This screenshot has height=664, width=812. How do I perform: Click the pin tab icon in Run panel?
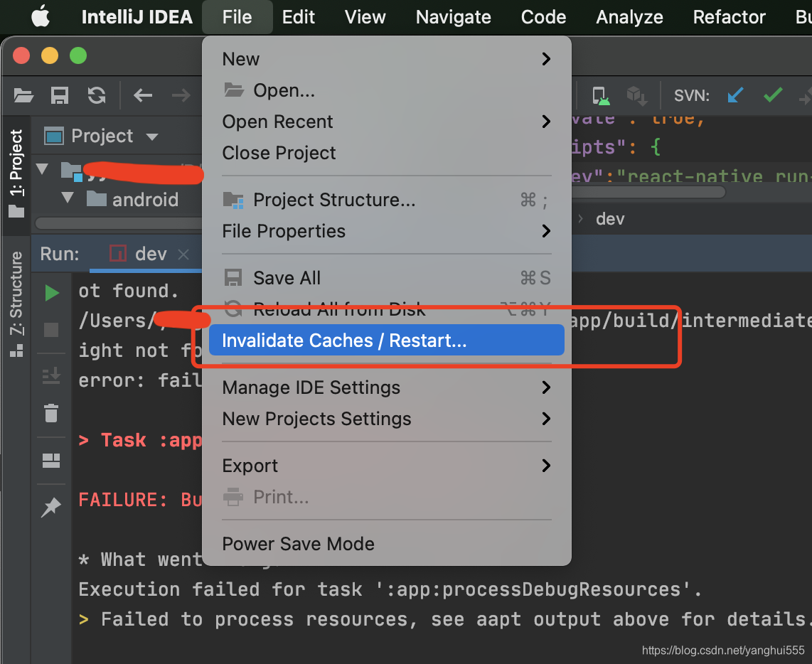[51, 507]
